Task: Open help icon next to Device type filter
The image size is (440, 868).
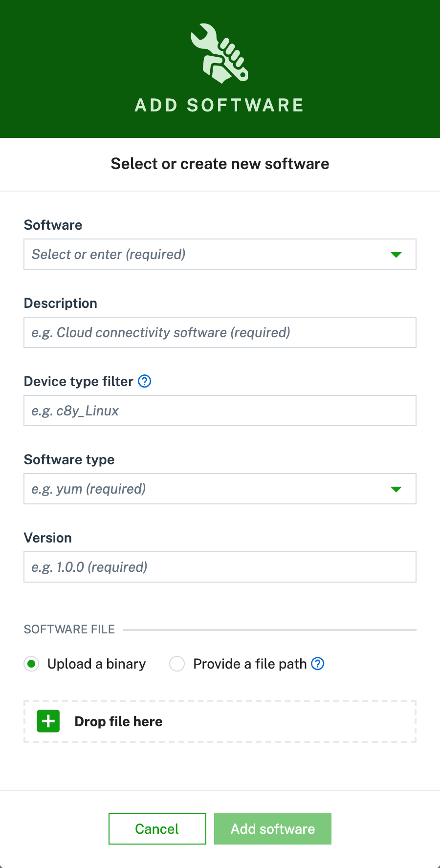Action: (145, 381)
